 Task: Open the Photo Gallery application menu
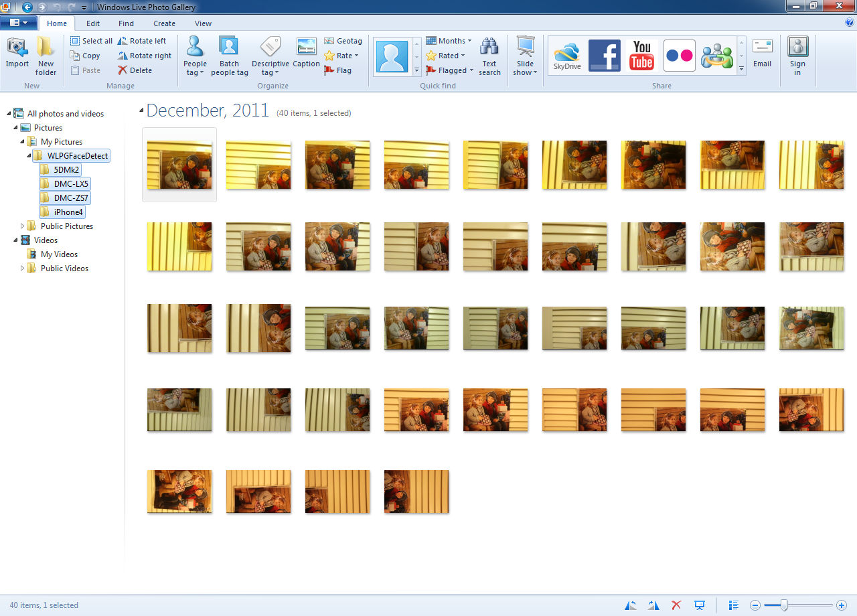point(18,23)
